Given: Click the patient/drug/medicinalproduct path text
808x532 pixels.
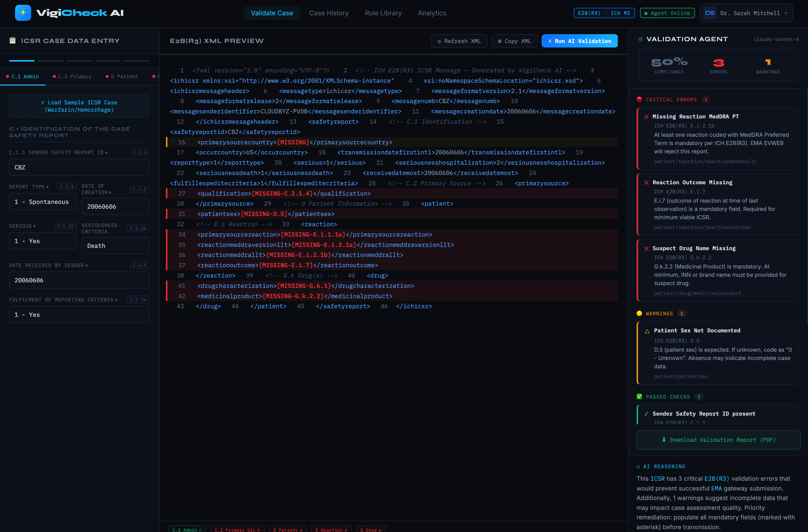Looking at the screenshot, I should tap(698, 293).
